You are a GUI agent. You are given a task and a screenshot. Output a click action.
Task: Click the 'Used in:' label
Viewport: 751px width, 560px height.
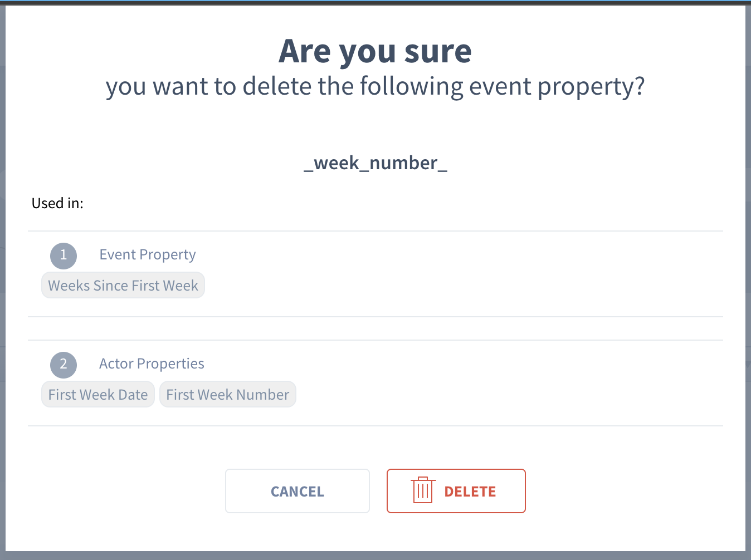coord(57,203)
